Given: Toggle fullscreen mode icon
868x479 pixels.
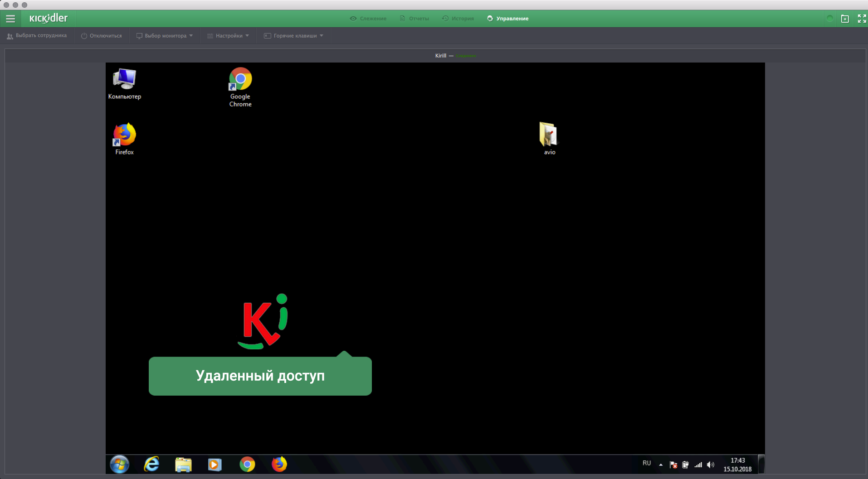Looking at the screenshot, I should click(862, 19).
